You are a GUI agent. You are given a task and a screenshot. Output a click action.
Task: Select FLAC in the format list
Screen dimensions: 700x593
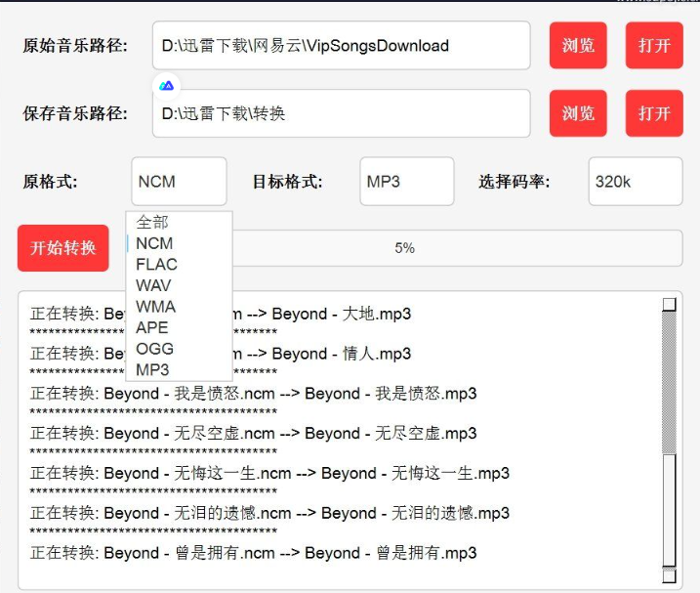tap(179, 264)
